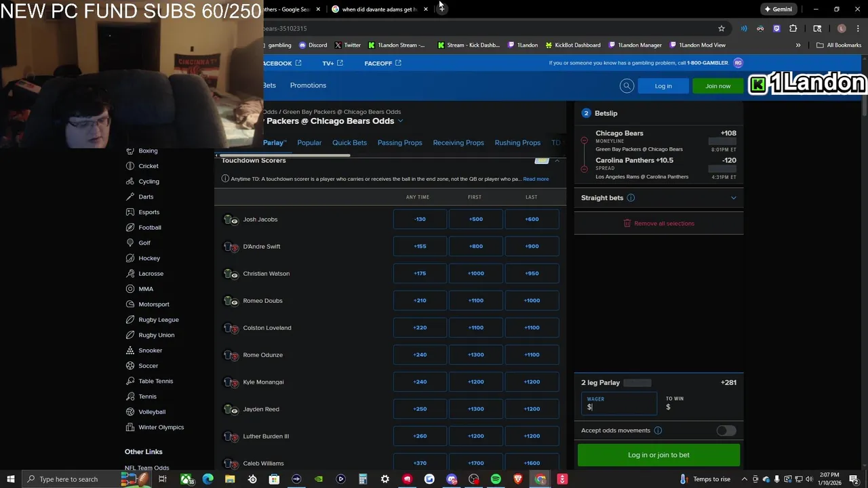Click Log in or join to bet

pyautogui.click(x=658, y=455)
